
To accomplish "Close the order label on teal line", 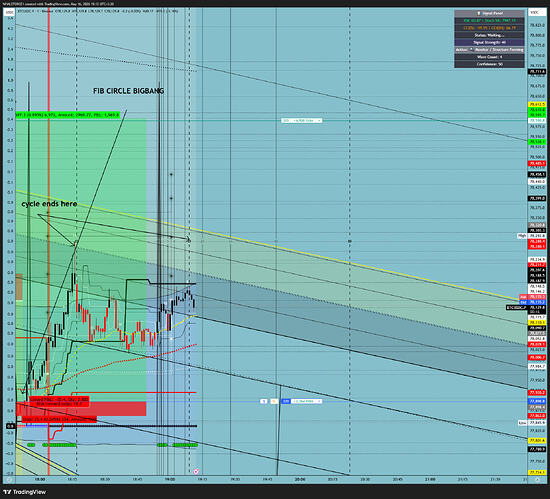I will pos(319,120).
